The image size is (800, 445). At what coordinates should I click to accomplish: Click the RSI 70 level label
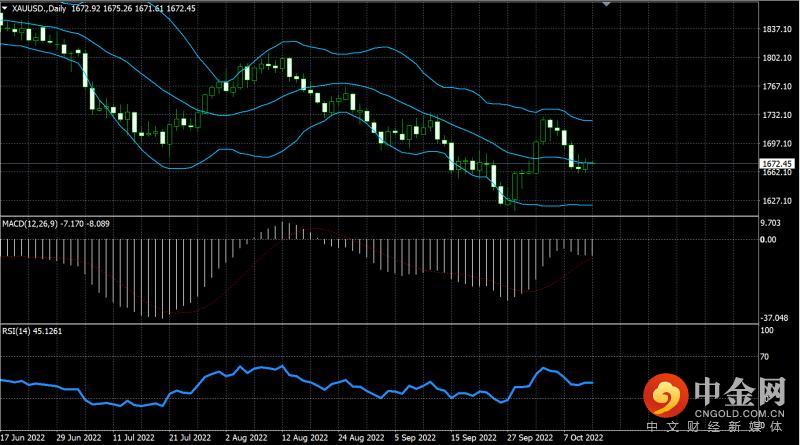click(x=768, y=356)
